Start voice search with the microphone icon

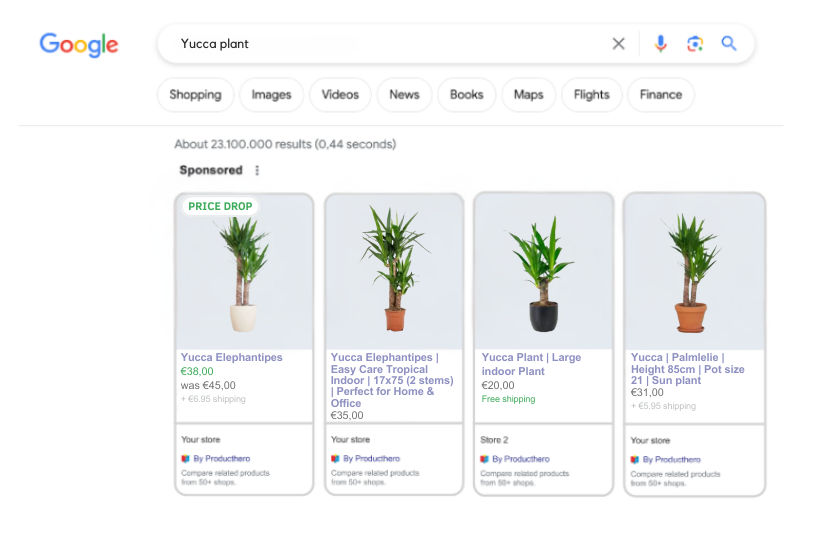point(660,43)
